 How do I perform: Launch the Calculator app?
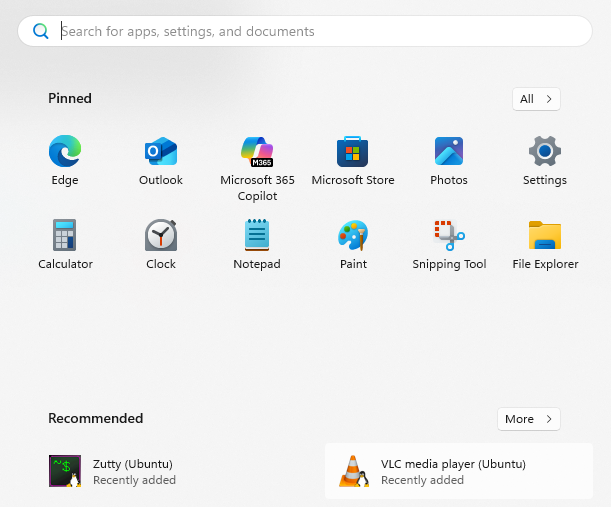click(65, 244)
